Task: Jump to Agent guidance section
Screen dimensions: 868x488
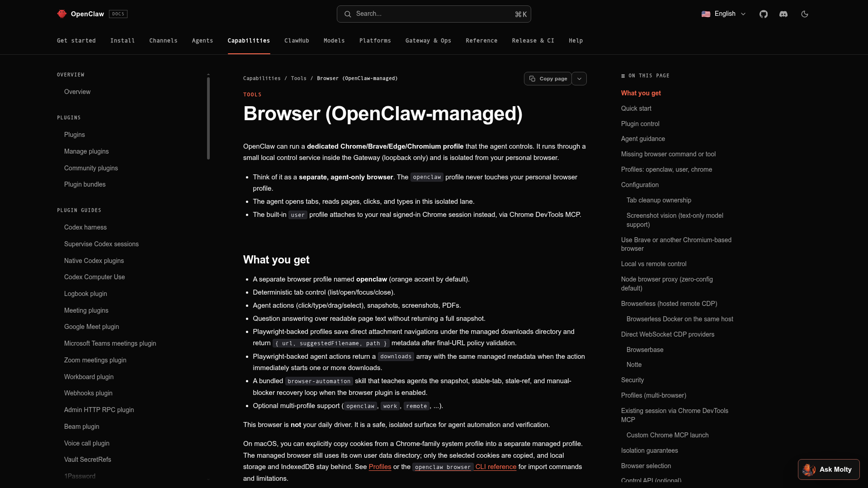Action: (x=643, y=139)
